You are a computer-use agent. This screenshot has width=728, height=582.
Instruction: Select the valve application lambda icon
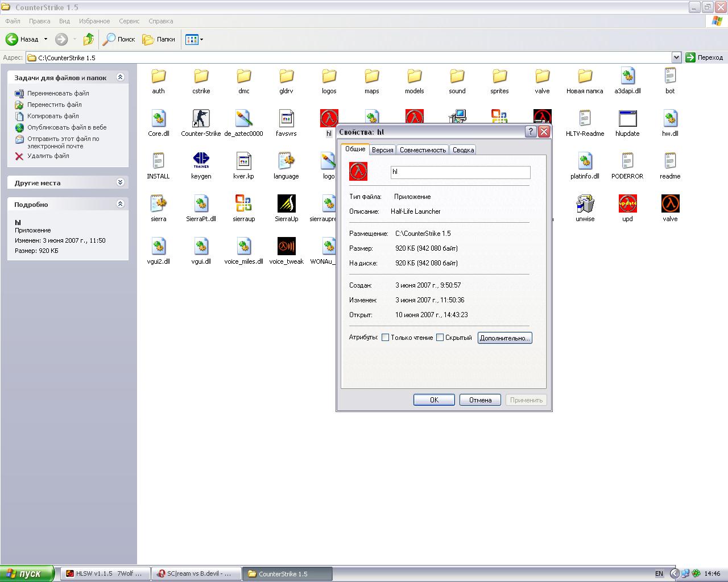[x=670, y=203]
